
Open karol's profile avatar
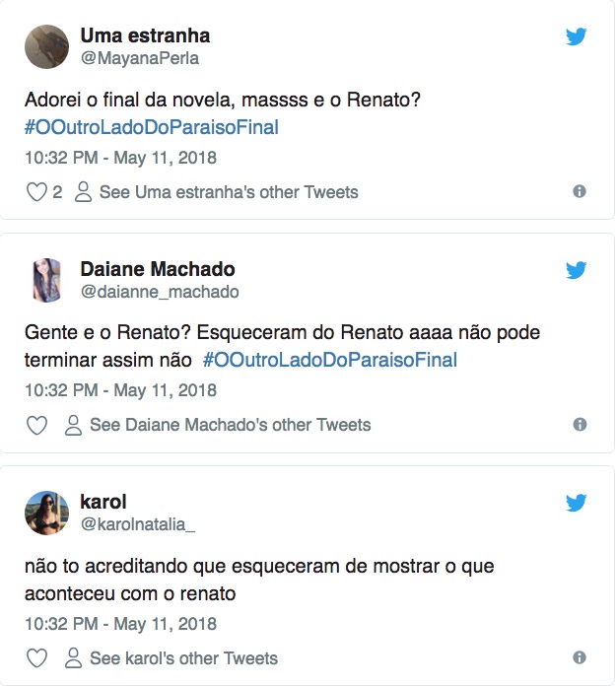(46, 513)
